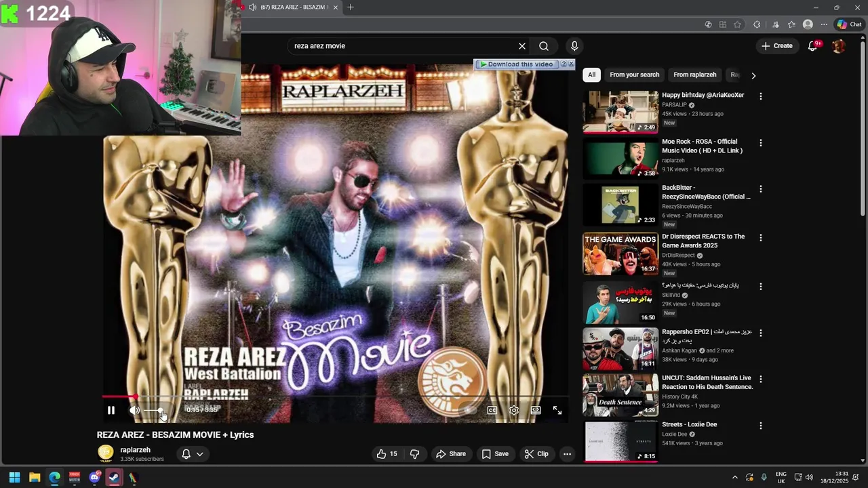
Task: Click the Clip button with scissors
Action: point(536,454)
